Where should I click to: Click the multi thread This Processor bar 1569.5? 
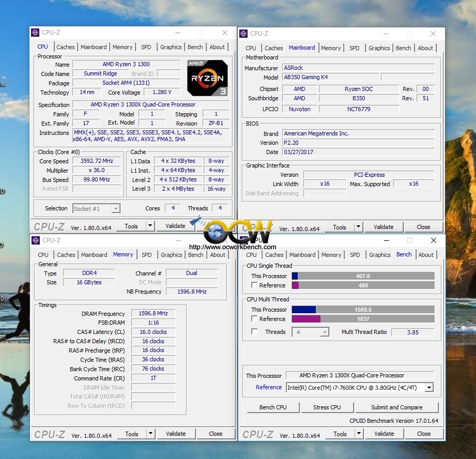(x=363, y=310)
